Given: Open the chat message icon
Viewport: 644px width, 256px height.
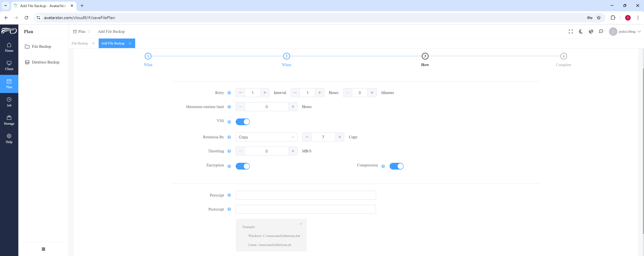Looking at the screenshot, I should click(601, 31).
